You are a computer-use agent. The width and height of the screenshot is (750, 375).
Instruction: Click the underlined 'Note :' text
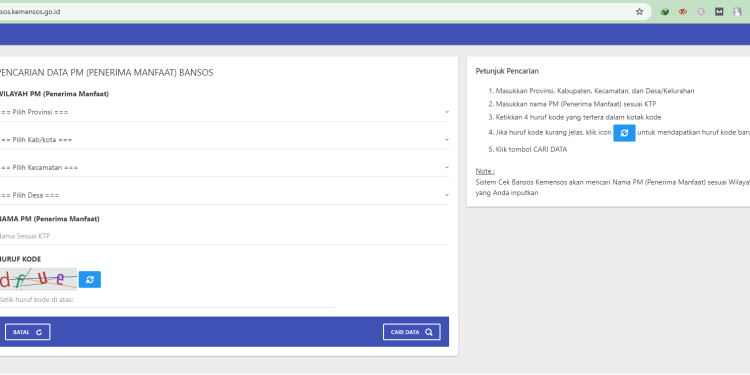[485, 171]
